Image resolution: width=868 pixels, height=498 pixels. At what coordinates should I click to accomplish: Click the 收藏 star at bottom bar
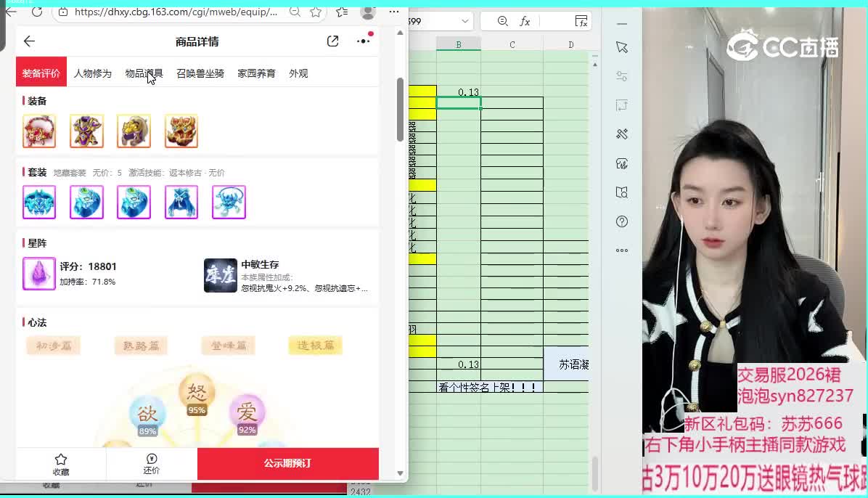point(61,464)
